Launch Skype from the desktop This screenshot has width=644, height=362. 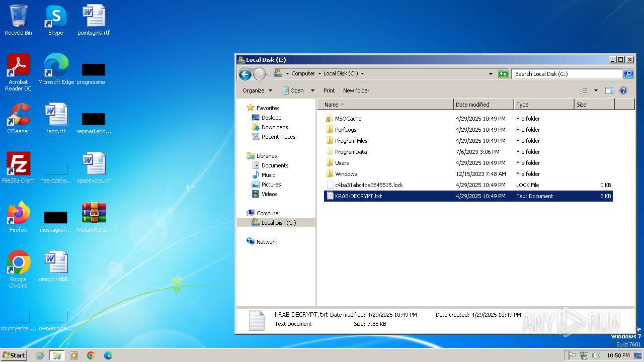56,20
